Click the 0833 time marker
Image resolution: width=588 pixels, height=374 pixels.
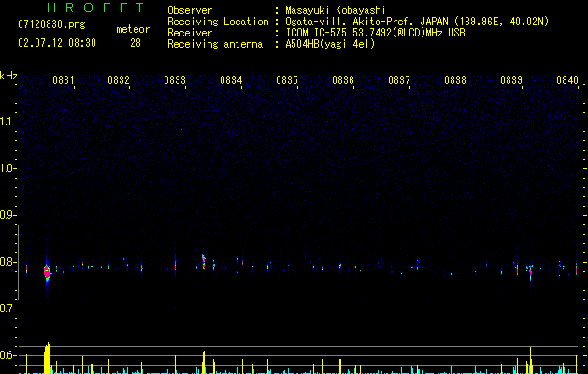(175, 80)
